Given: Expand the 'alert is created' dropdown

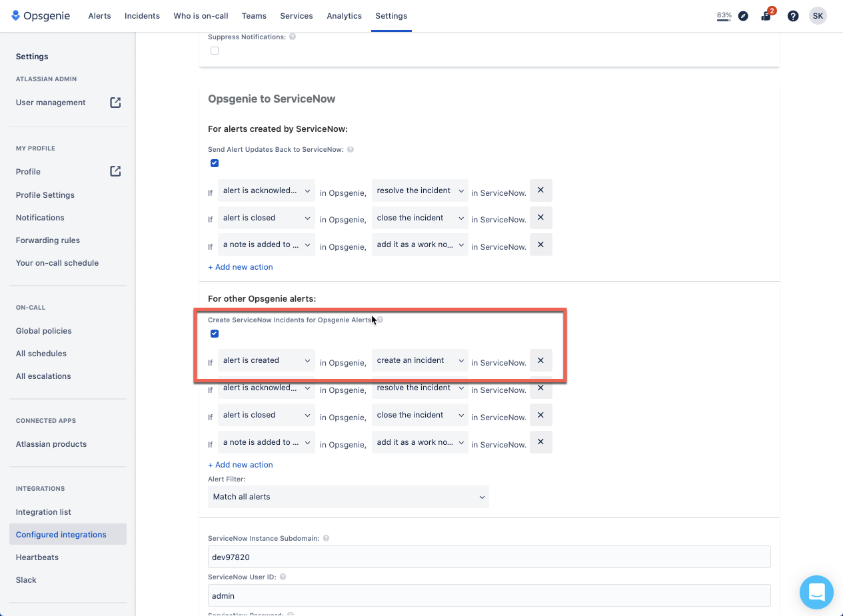Looking at the screenshot, I should (267, 360).
